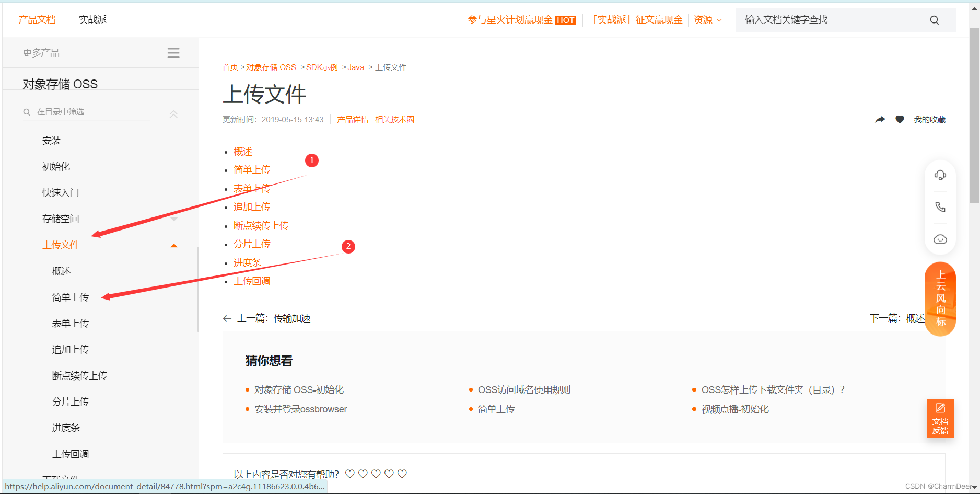Viewport: 980px width, 494px height.
Task: Open the chatbot cloud icon
Action: point(940,239)
